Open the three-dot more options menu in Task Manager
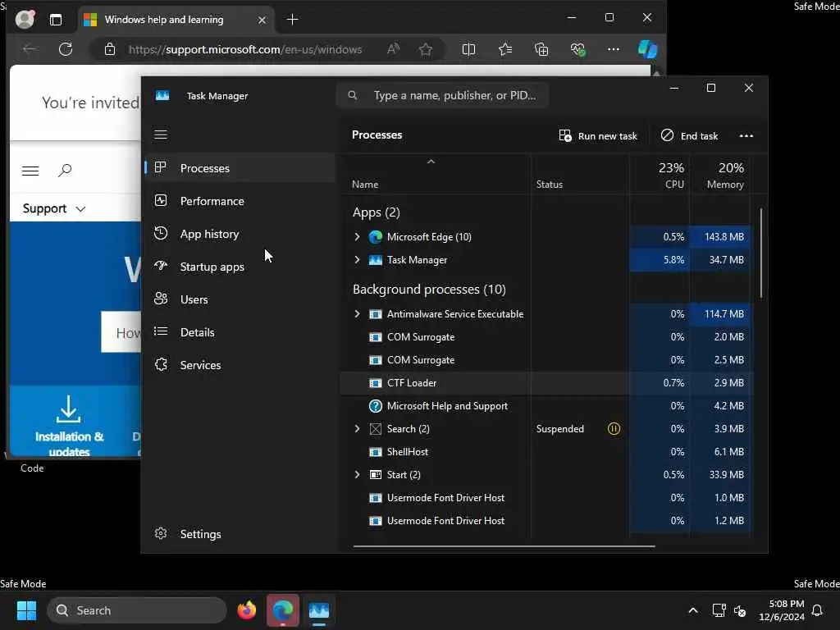The height and width of the screenshot is (630, 840). click(746, 135)
